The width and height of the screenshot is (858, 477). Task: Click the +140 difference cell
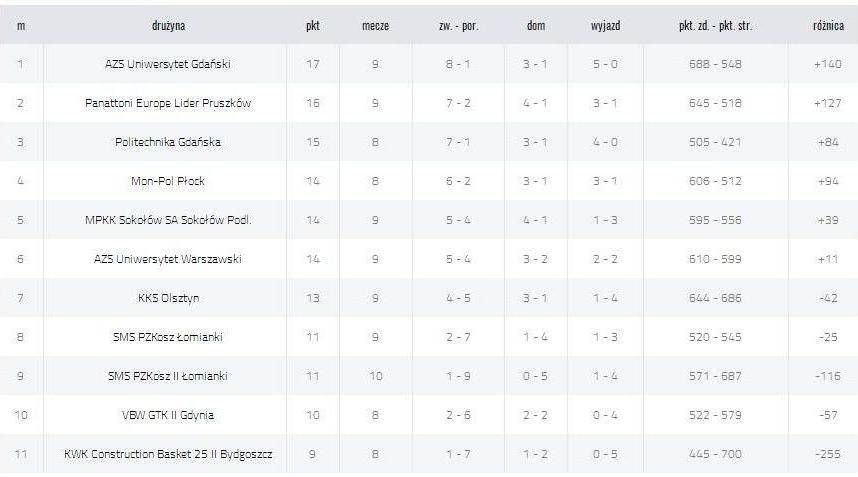tap(828, 64)
